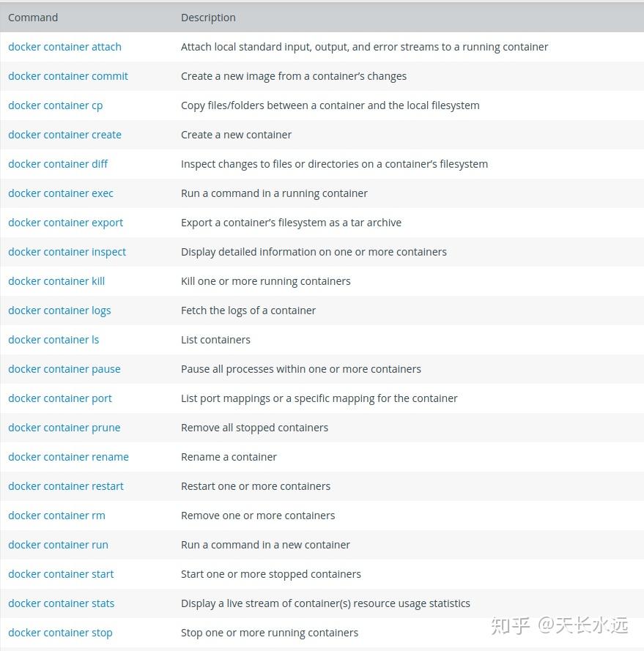
Task: Click 'Remove one or more containers' text
Action: tap(258, 516)
